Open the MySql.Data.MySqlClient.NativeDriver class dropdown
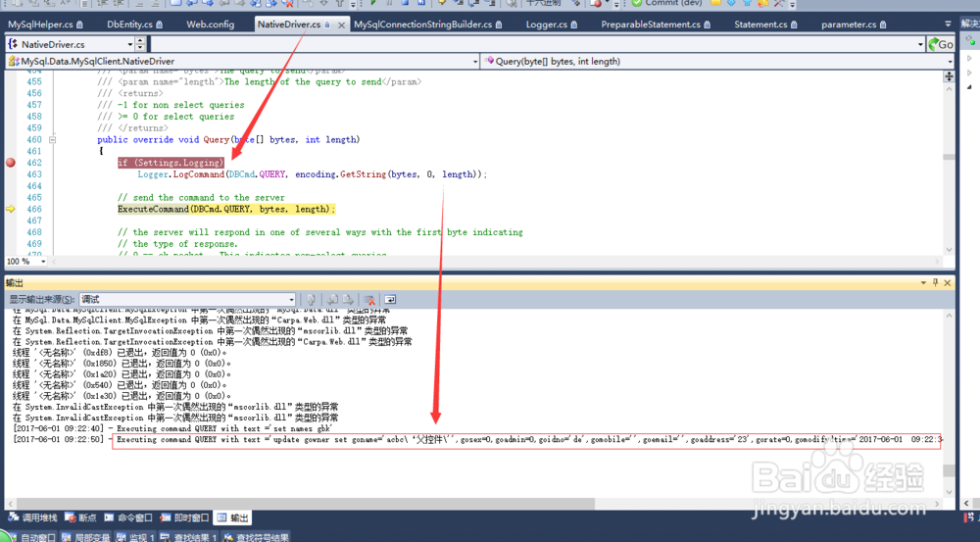The height and width of the screenshot is (542, 980). point(475,62)
